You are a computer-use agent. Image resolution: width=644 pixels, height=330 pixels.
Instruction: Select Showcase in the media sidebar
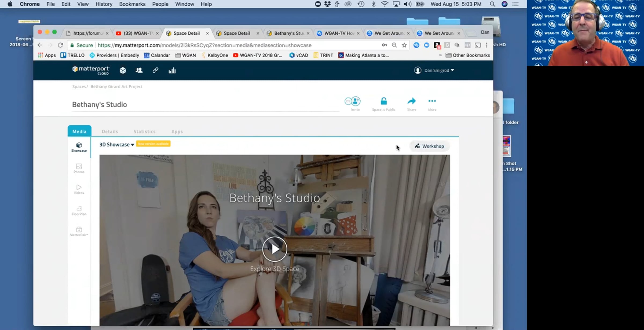coord(79,147)
